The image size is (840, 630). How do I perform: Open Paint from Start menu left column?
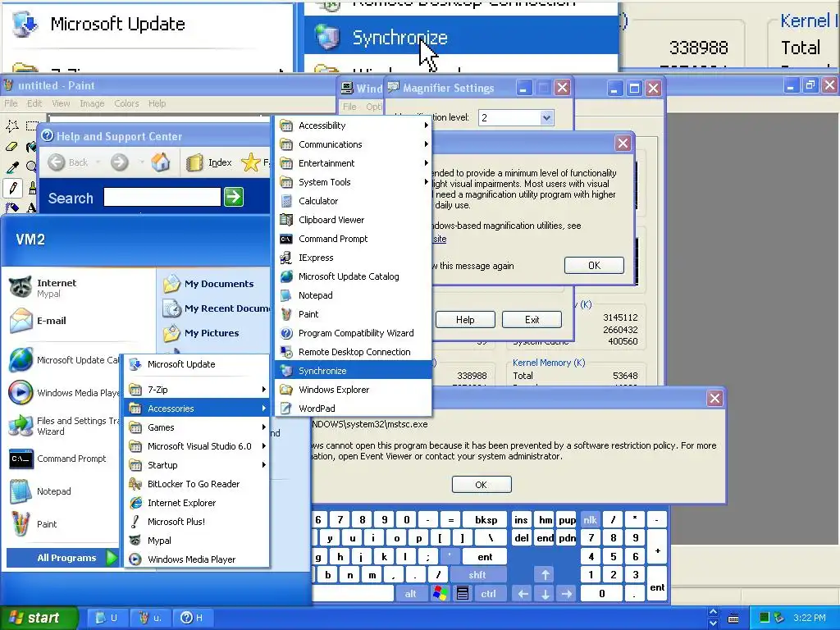coord(64,524)
